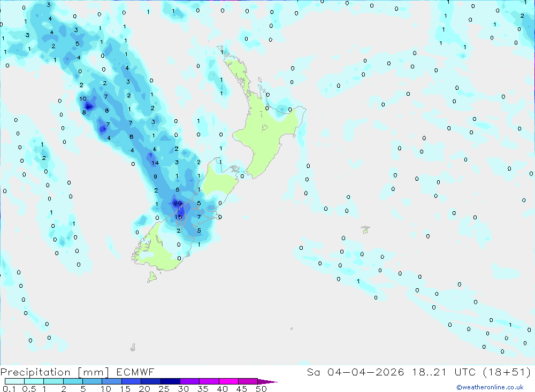This screenshot has width=535, height=392.
Task: Click the '50' legend scale label
Action: (x=261, y=389)
